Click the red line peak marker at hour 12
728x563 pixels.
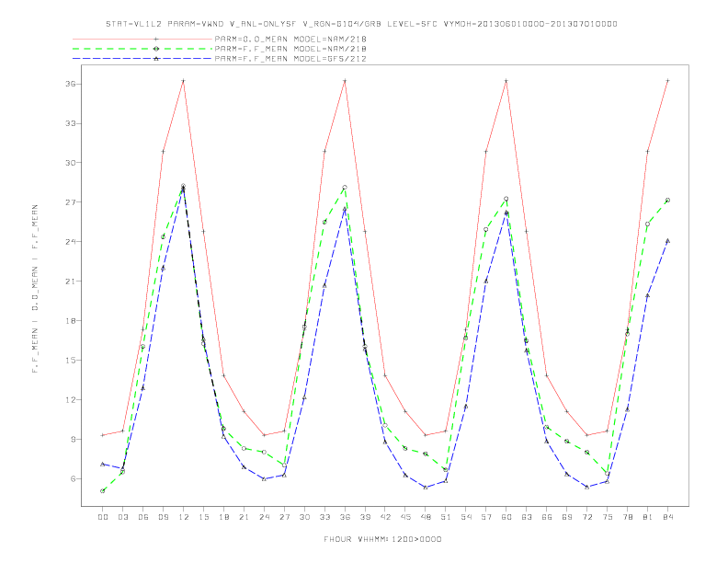coord(184,81)
